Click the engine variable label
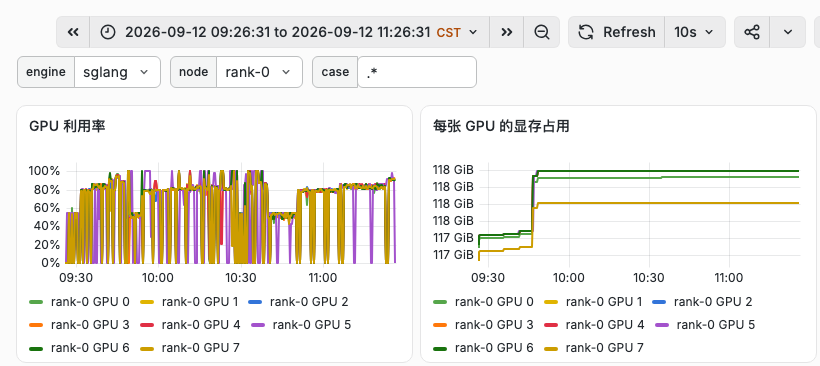 coord(46,72)
